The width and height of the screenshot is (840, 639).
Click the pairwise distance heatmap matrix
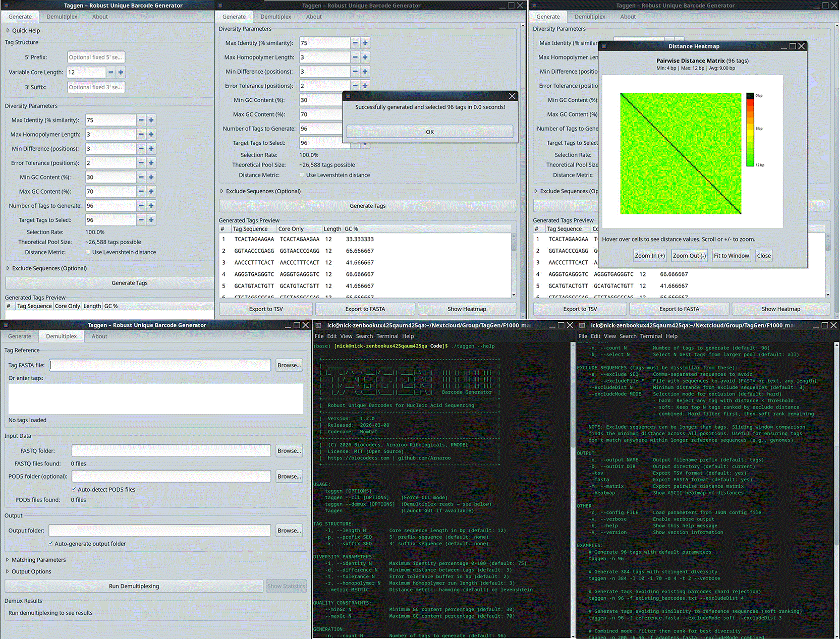pyautogui.click(x=681, y=153)
